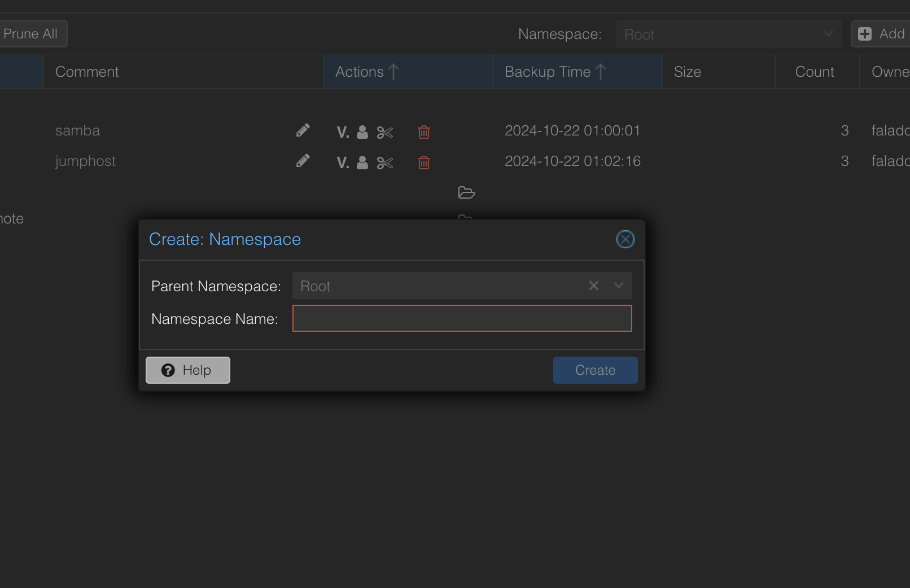Prune the samba backup group
Screen dimensions: 910x588
[x=384, y=133]
